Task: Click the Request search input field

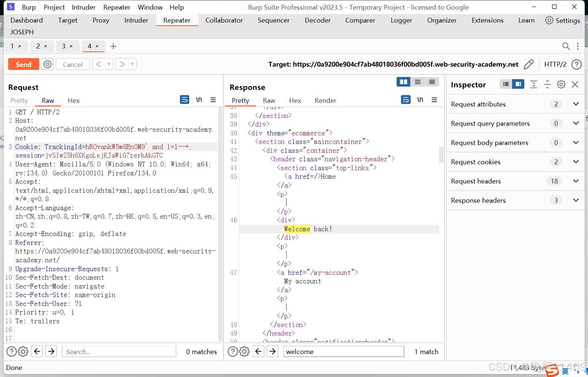Action: tap(119, 351)
